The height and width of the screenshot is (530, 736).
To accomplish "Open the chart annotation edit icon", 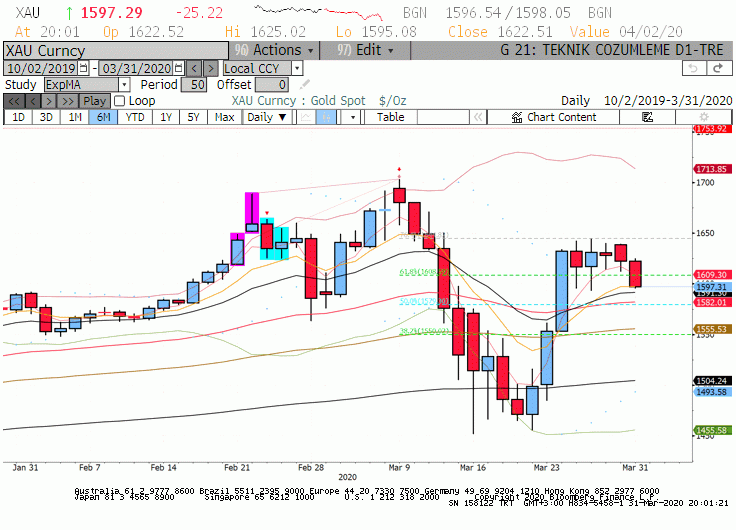I will 647,117.
